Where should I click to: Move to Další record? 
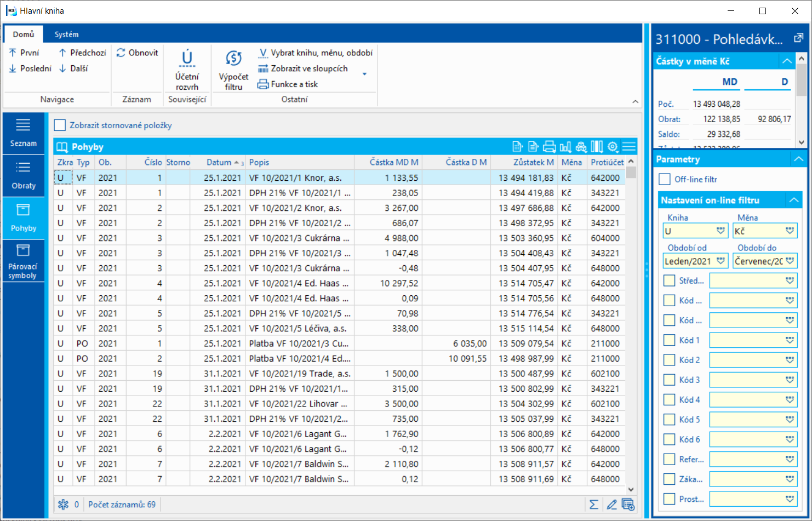[x=73, y=68]
